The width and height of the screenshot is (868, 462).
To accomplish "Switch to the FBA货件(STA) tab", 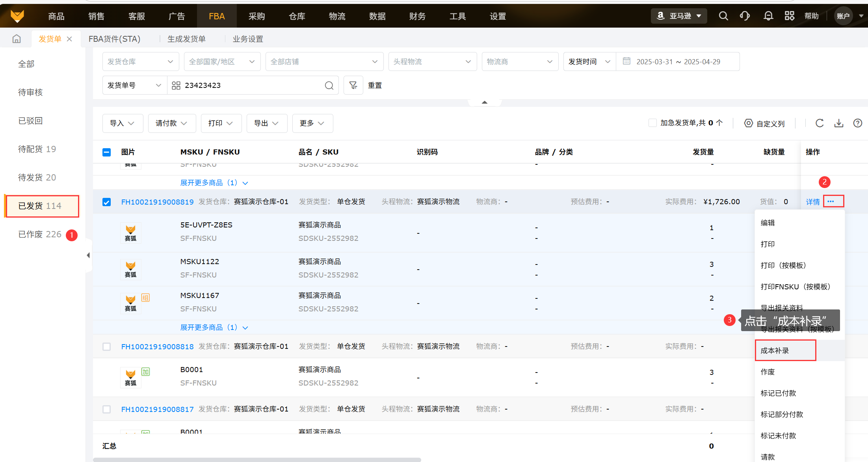I will point(114,39).
